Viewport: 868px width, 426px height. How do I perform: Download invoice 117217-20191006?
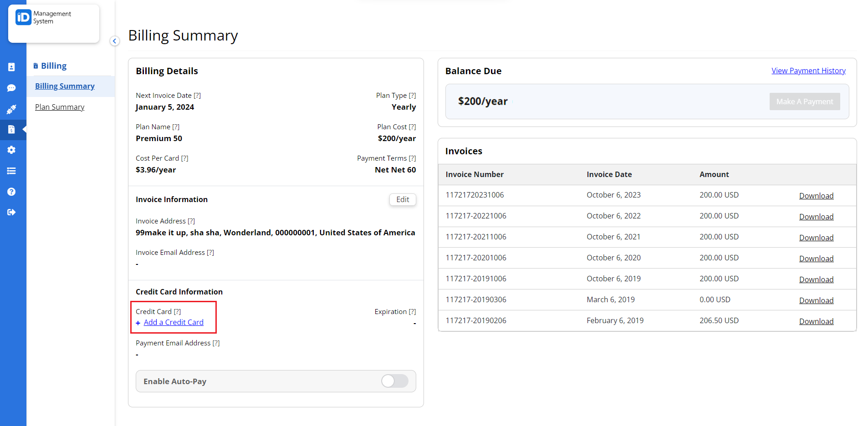(816, 279)
